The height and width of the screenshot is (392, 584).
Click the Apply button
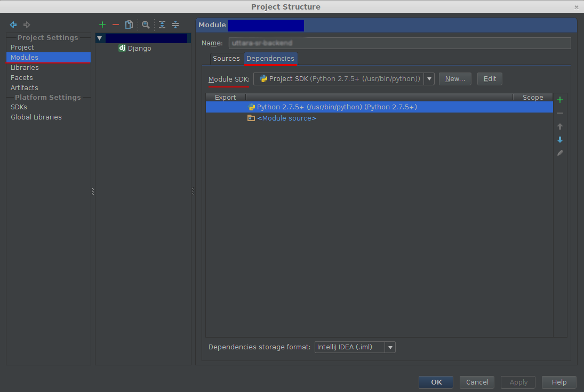518,382
